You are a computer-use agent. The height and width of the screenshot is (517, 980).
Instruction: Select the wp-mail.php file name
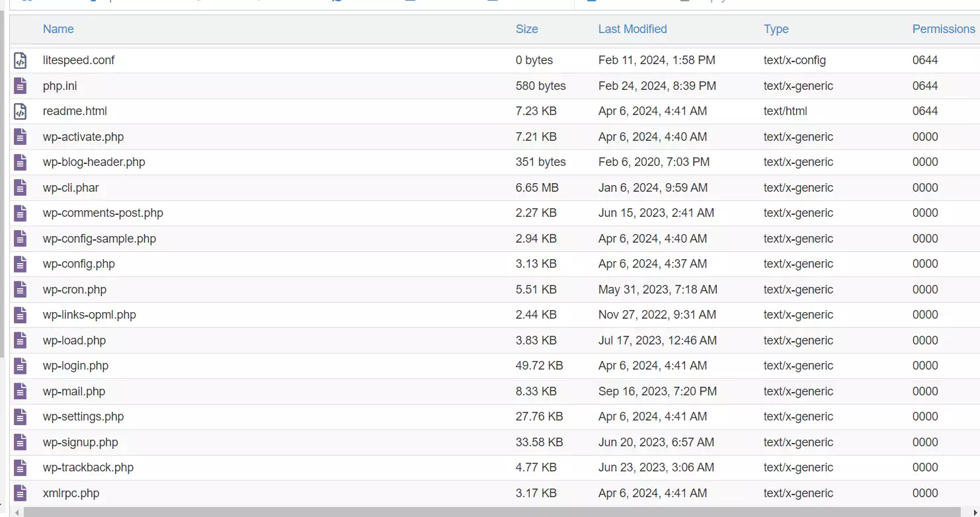click(74, 391)
